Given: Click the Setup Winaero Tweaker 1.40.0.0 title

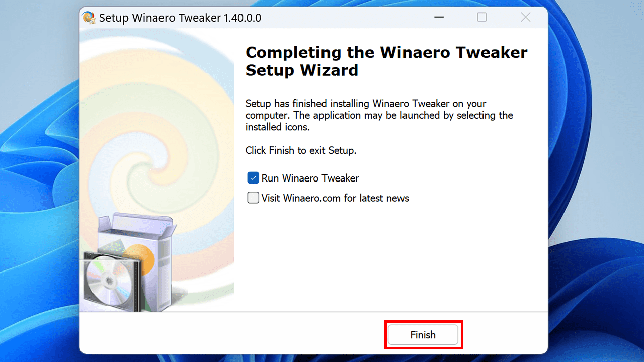Looking at the screenshot, I should (x=180, y=18).
